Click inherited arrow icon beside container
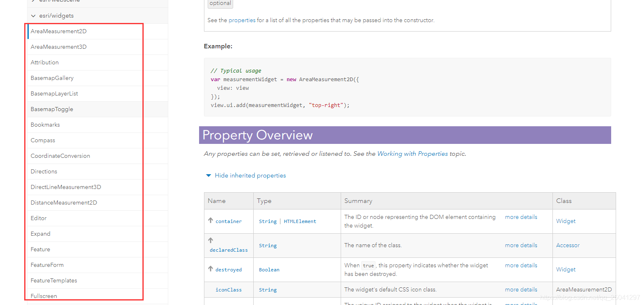Image resolution: width=644 pixels, height=305 pixels. coord(211,221)
